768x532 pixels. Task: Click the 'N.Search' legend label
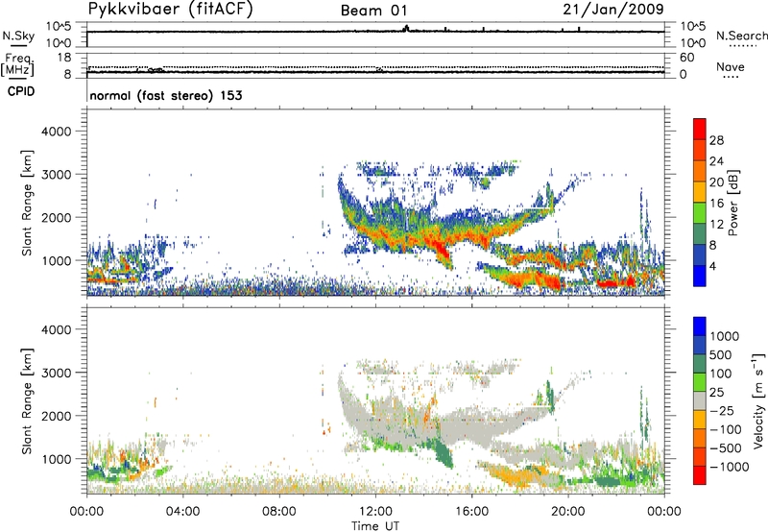[x=742, y=36]
